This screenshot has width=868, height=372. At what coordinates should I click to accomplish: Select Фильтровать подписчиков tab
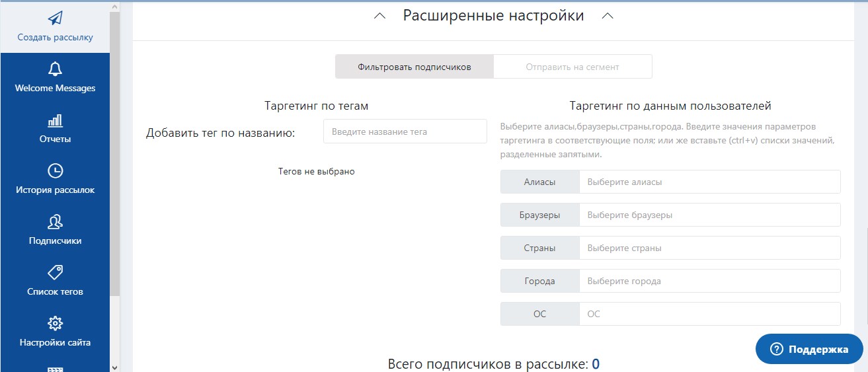pyautogui.click(x=414, y=67)
